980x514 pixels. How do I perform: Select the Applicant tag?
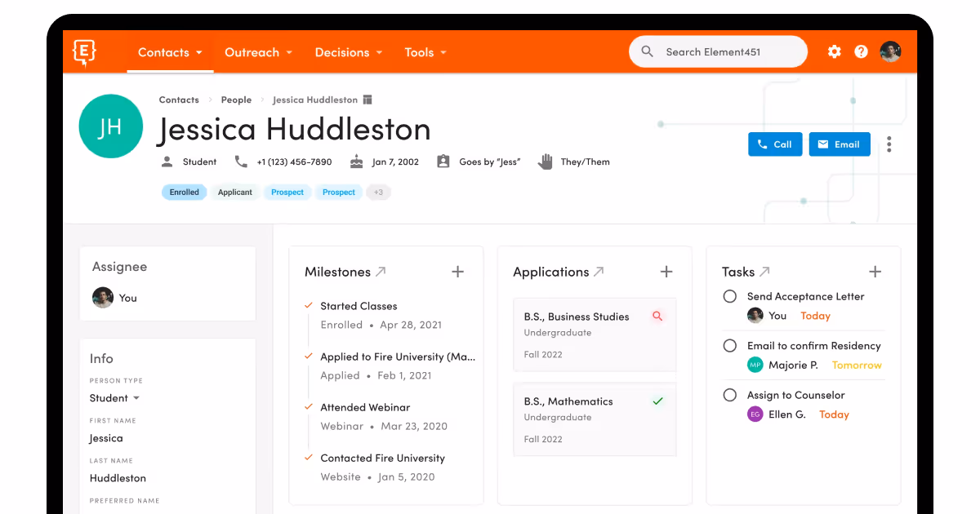point(235,193)
